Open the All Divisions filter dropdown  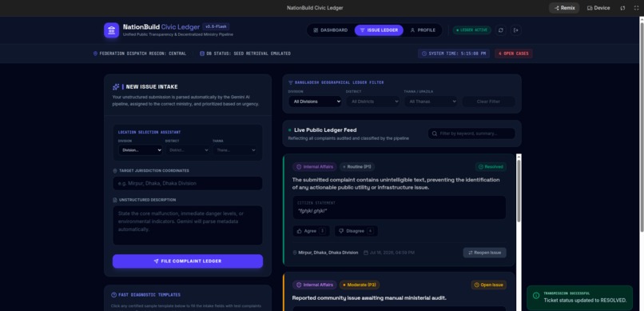[315, 102]
